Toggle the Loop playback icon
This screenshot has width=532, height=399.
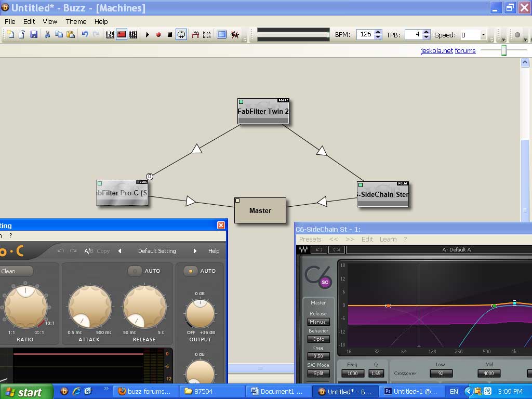[x=181, y=35]
